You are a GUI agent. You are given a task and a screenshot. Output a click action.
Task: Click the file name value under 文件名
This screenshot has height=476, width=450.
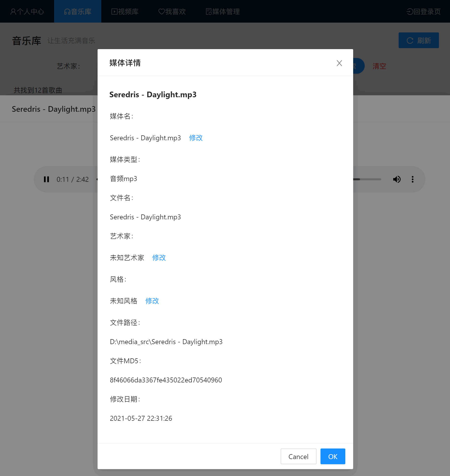pos(145,217)
